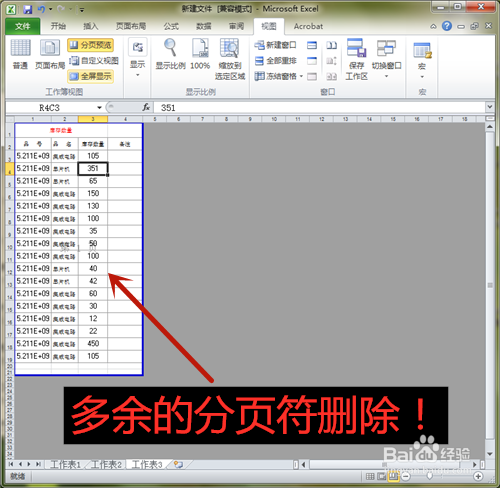Screen dimensions: 500x488
Task: Click the zoom slider thumb
Action: pyautogui.click(x=429, y=476)
